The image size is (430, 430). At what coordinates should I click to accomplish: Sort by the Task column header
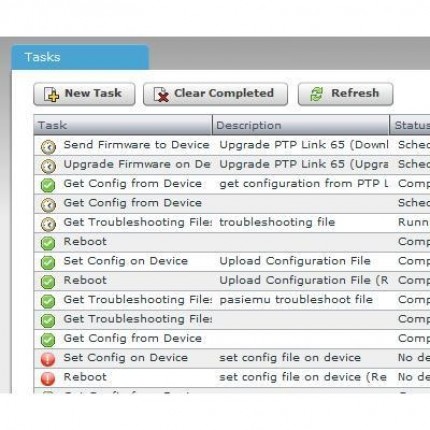(x=123, y=125)
